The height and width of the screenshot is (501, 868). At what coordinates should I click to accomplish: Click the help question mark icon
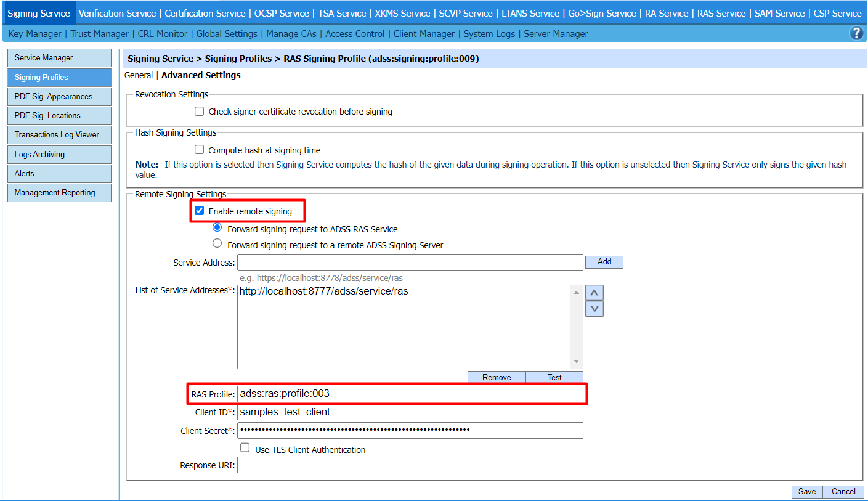(x=856, y=33)
